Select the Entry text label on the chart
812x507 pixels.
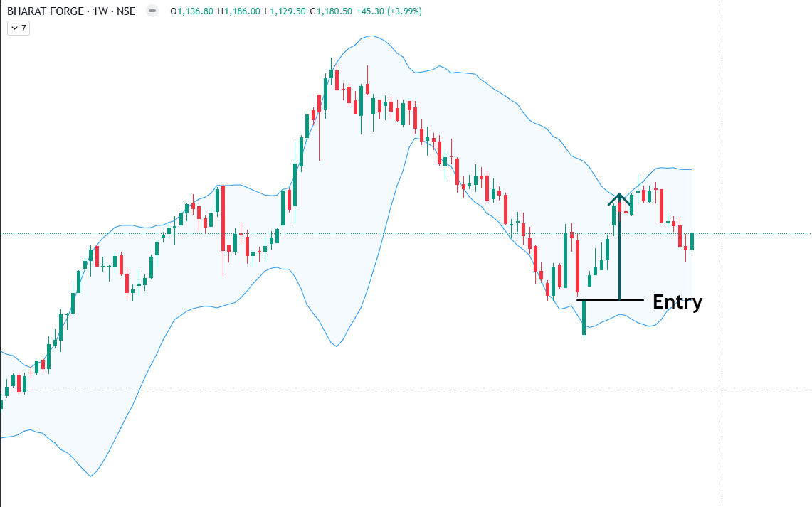click(x=677, y=301)
